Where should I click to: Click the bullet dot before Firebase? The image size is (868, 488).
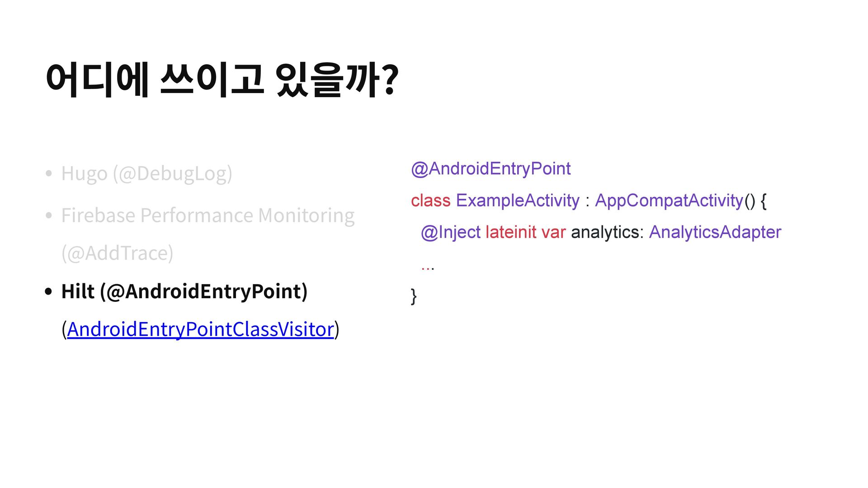[x=49, y=216]
